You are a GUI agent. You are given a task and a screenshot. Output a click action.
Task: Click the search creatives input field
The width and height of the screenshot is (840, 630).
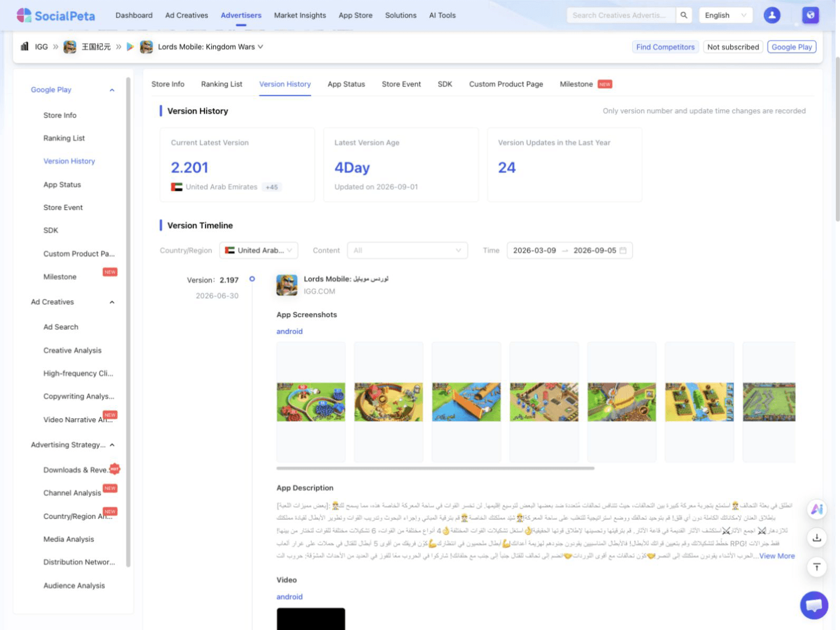(622, 15)
